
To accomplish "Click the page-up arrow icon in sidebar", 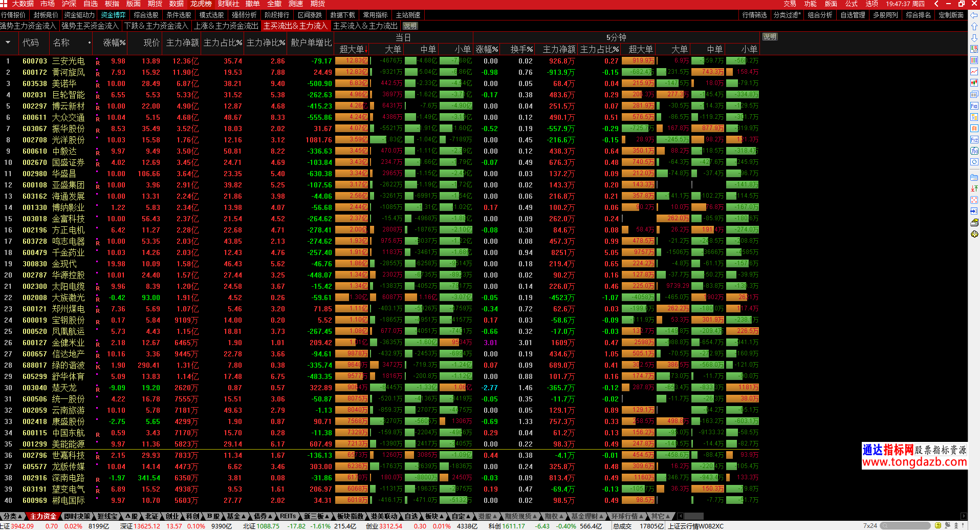I will click(x=974, y=26).
